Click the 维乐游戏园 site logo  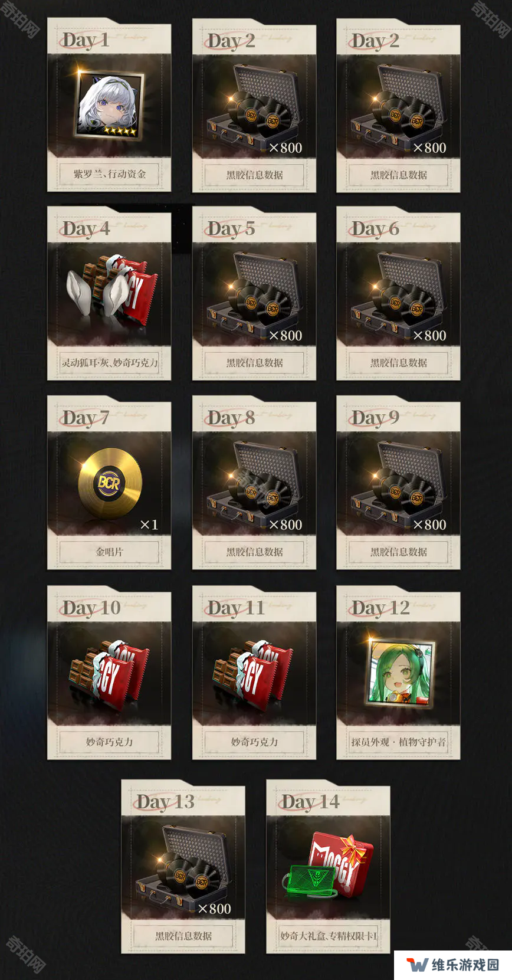(x=453, y=965)
